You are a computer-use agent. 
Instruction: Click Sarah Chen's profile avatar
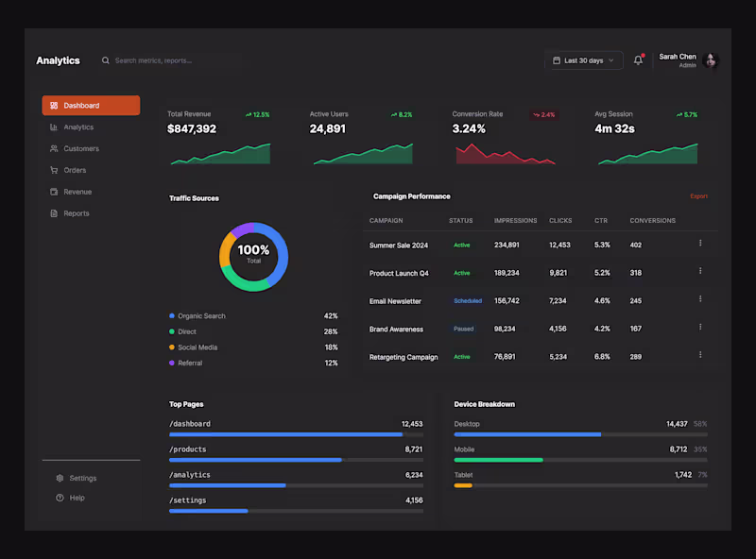pos(711,60)
